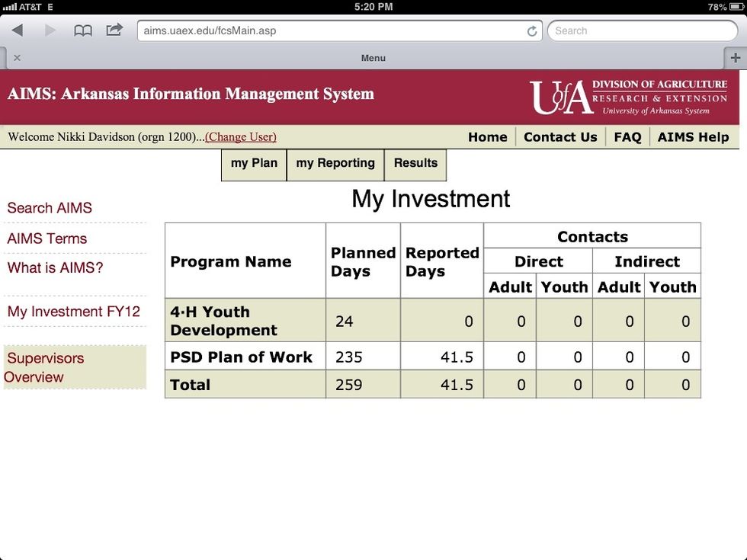Open the AIMS Terms link
The width and height of the screenshot is (747, 560).
point(47,238)
